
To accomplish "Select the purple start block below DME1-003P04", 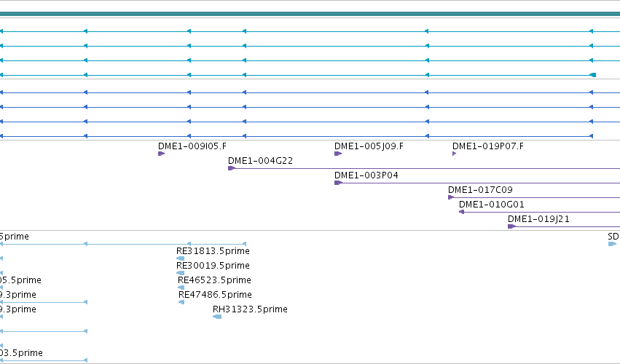I will click(x=338, y=183).
